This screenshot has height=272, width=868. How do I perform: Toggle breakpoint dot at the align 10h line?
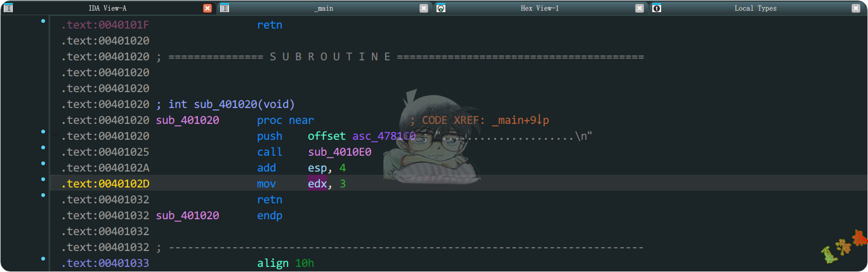43,259
